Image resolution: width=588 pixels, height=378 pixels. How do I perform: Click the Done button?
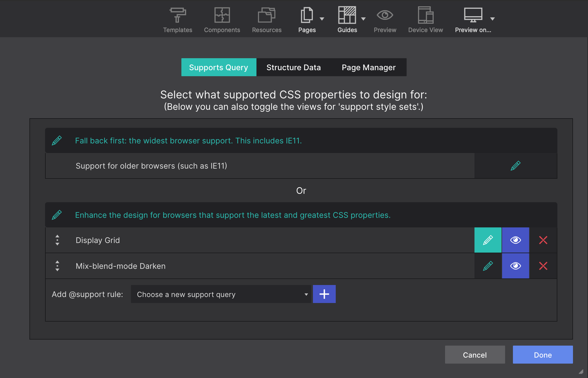point(543,355)
